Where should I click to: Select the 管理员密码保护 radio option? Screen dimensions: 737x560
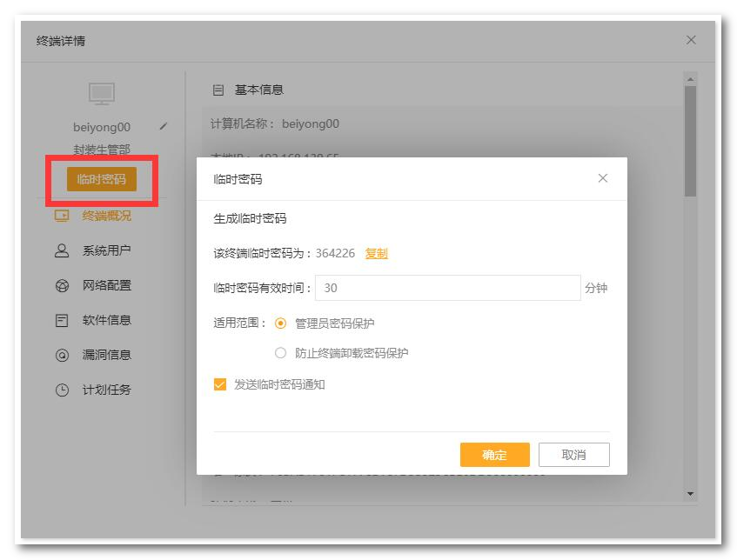280,323
